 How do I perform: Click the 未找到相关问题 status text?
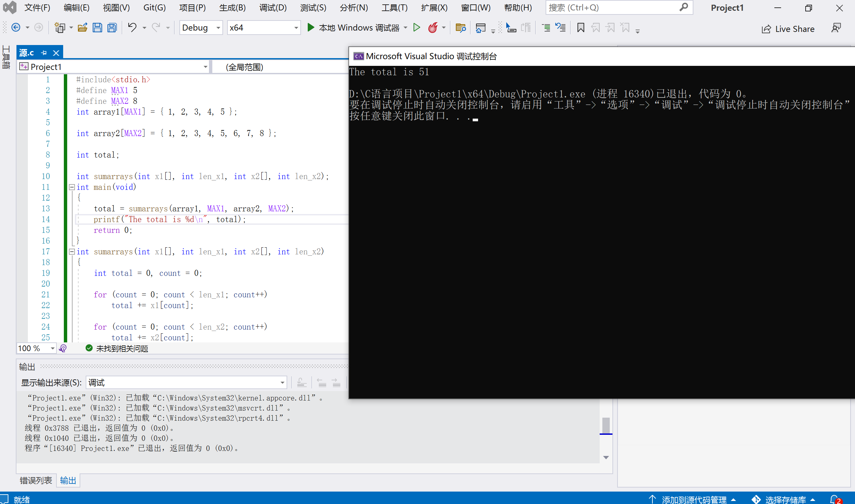click(x=122, y=348)
